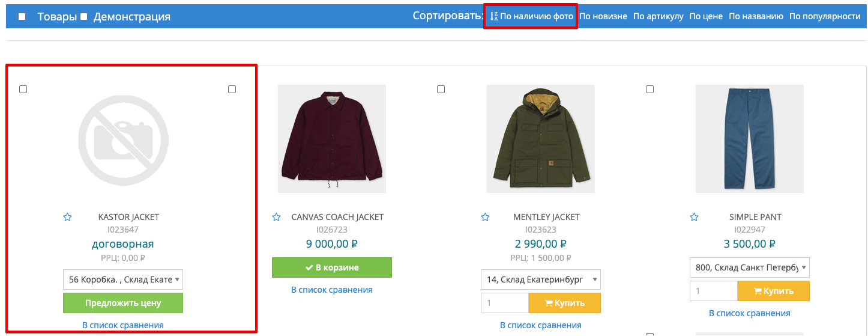Add CANVAS COACH JACKET to comparison list

coord(331,290)
